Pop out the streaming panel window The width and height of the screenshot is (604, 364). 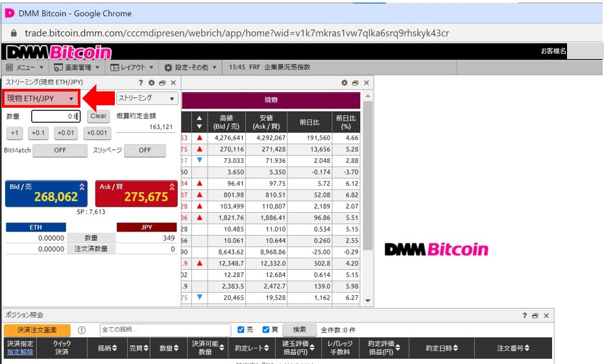(x=162, y=83)
